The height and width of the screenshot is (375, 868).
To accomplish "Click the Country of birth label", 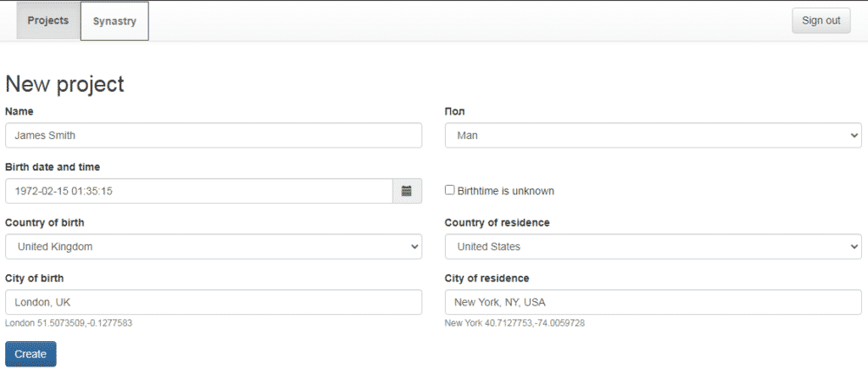I will [x=45, y=222].
